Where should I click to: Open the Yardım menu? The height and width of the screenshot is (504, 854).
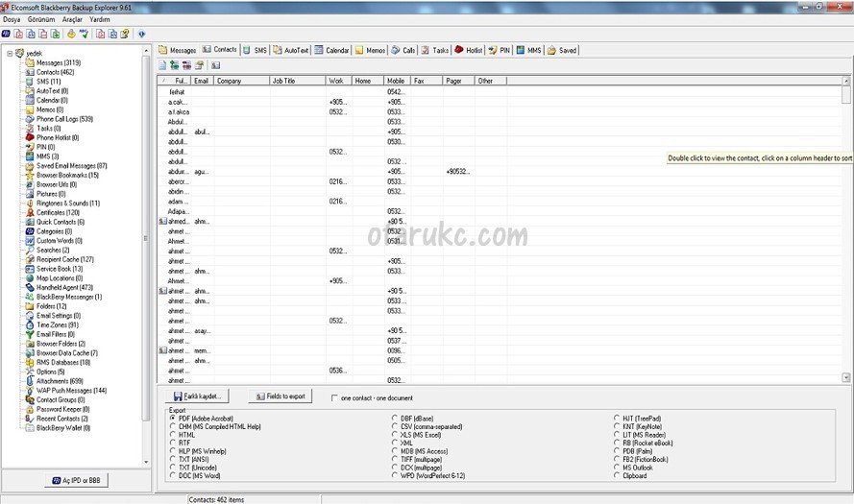tap(100, 19)
